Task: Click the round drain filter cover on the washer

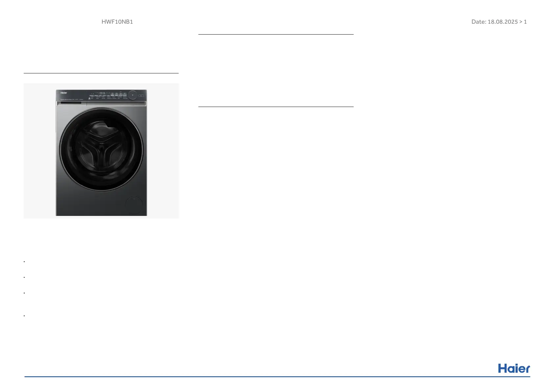Action: (x=134, y=205)
